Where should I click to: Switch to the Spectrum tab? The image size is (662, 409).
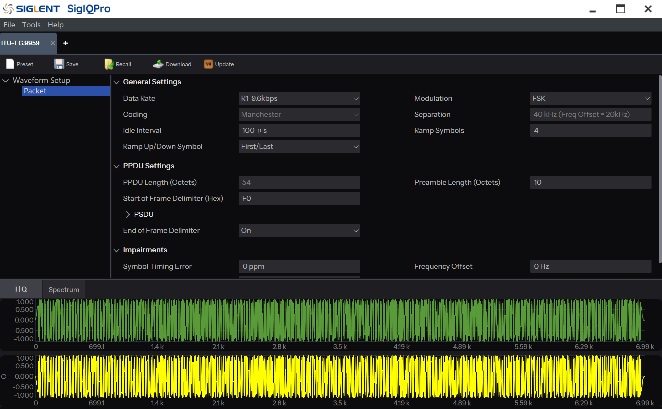pos(63,289)
